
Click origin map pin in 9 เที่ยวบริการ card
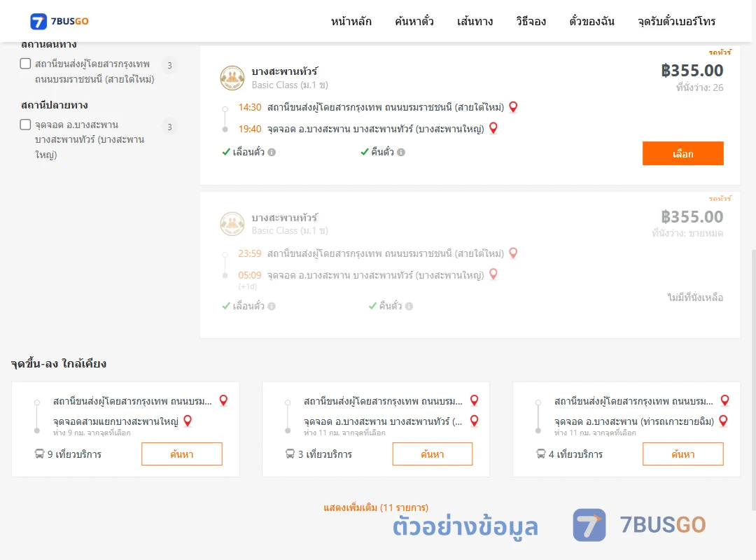[x=223, y=400]
